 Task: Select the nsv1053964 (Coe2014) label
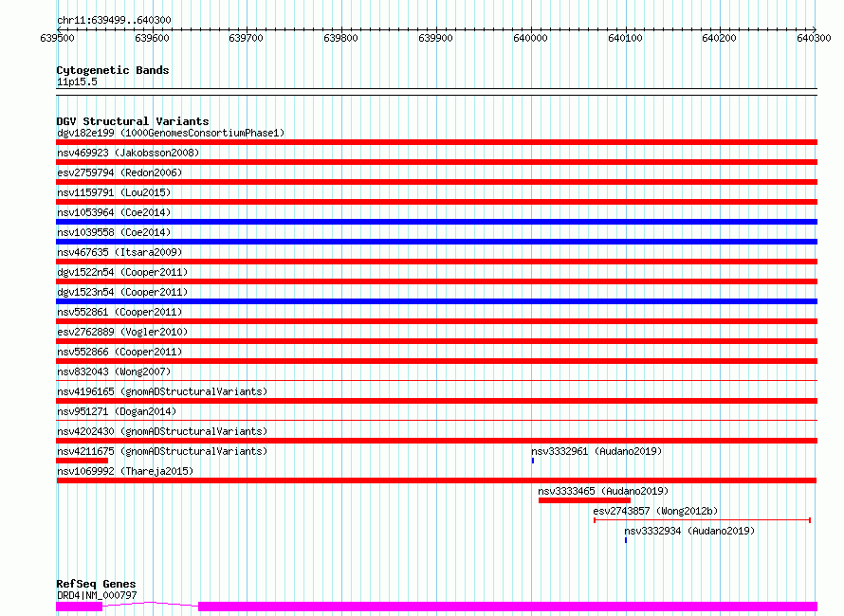coord(114,212)
